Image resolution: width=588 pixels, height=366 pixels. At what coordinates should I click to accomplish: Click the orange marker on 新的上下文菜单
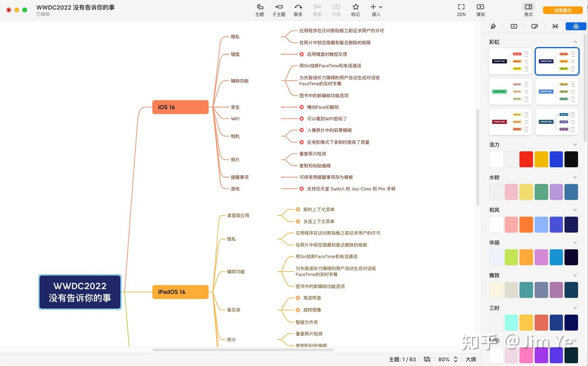[298, 209]
